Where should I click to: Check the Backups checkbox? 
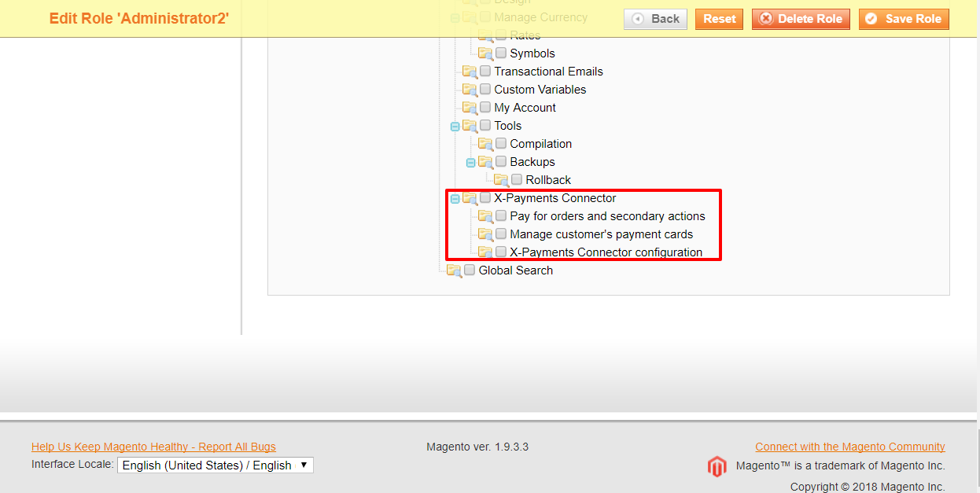[501, 161]
